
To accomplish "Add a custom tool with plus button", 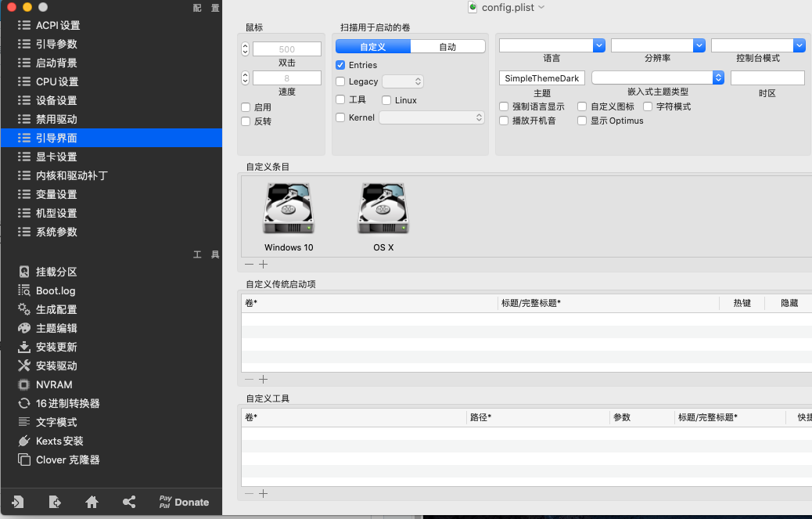I will [263, 493].
